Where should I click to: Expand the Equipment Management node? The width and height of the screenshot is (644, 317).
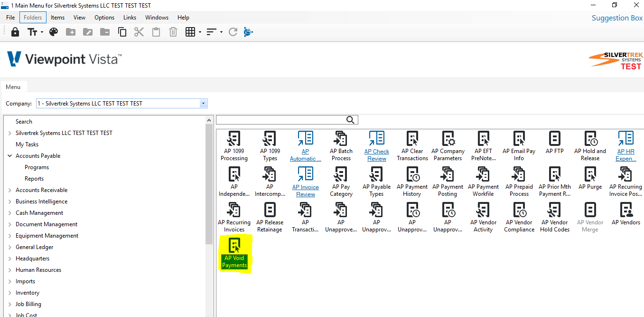click(9, 236)
